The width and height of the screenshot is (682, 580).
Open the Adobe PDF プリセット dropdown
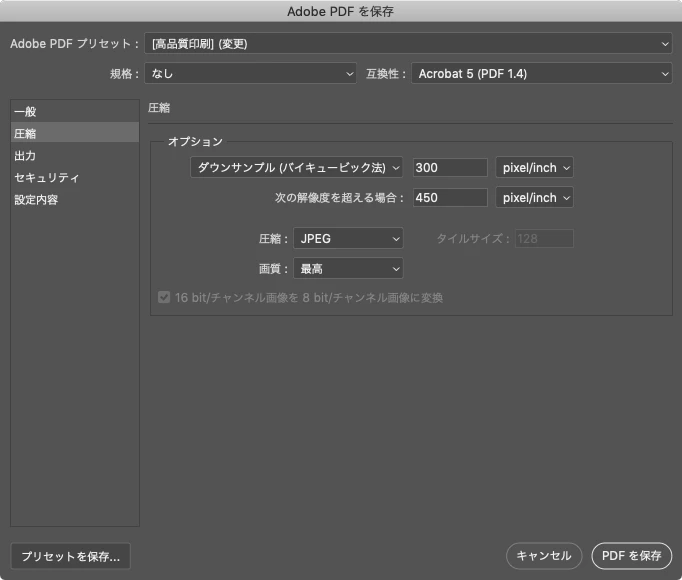pyautogui.click(x=408, y=44)
